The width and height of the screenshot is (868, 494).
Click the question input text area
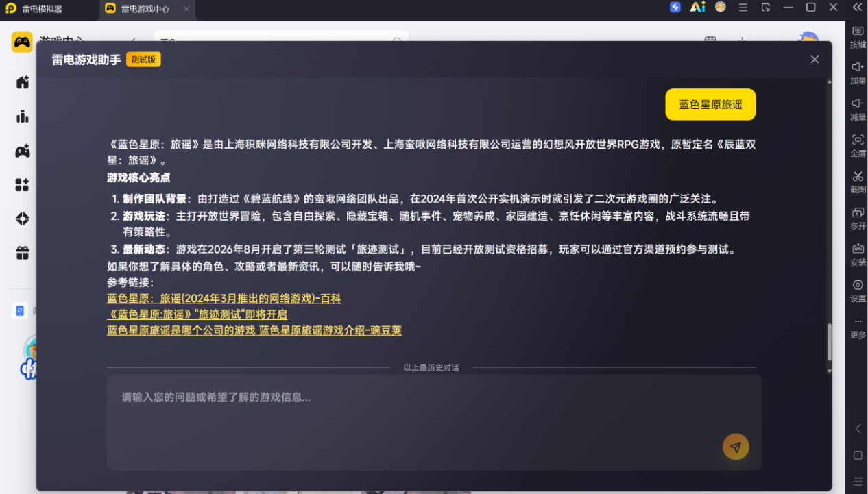click(435, 422)
